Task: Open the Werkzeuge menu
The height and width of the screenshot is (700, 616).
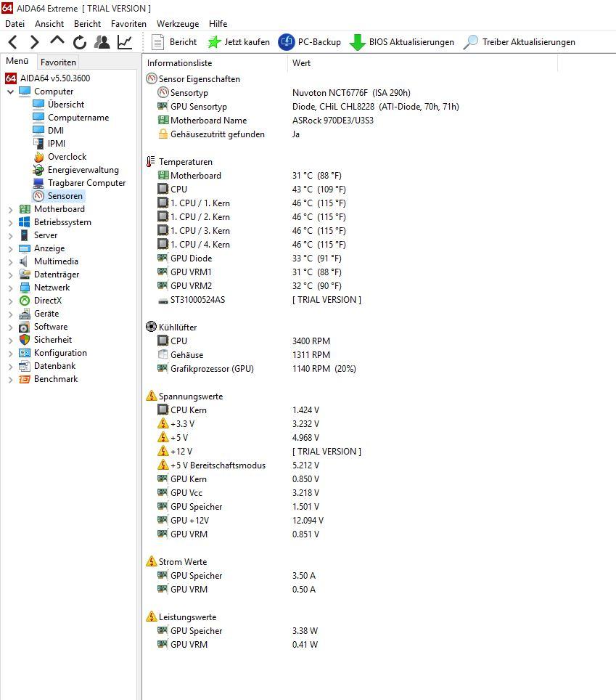Action: [x=178, y=24]
